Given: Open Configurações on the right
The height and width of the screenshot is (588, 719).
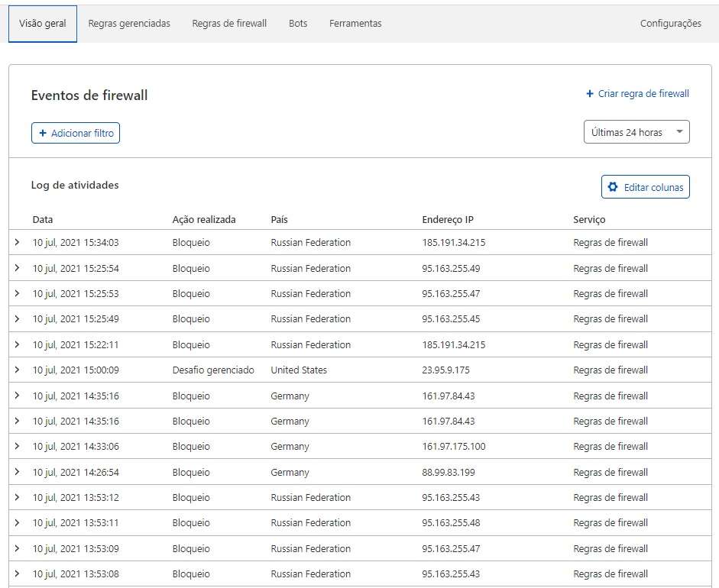Looking at the screenshot, I should pyautogui.click(x=670, y=24).
